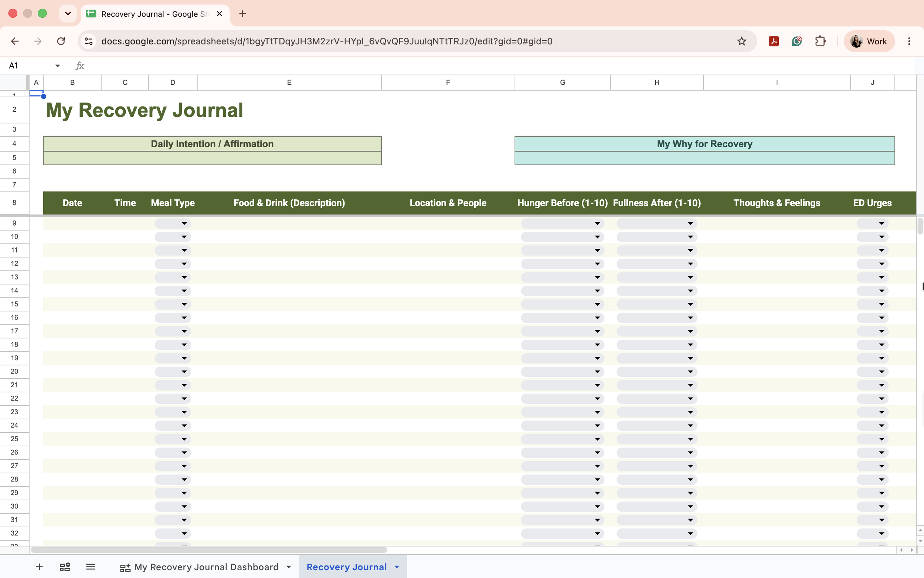This screenshot has width=924, height=578.
Task: Open the Recovery Journal tab options arrow
Action: pos(397,567)
